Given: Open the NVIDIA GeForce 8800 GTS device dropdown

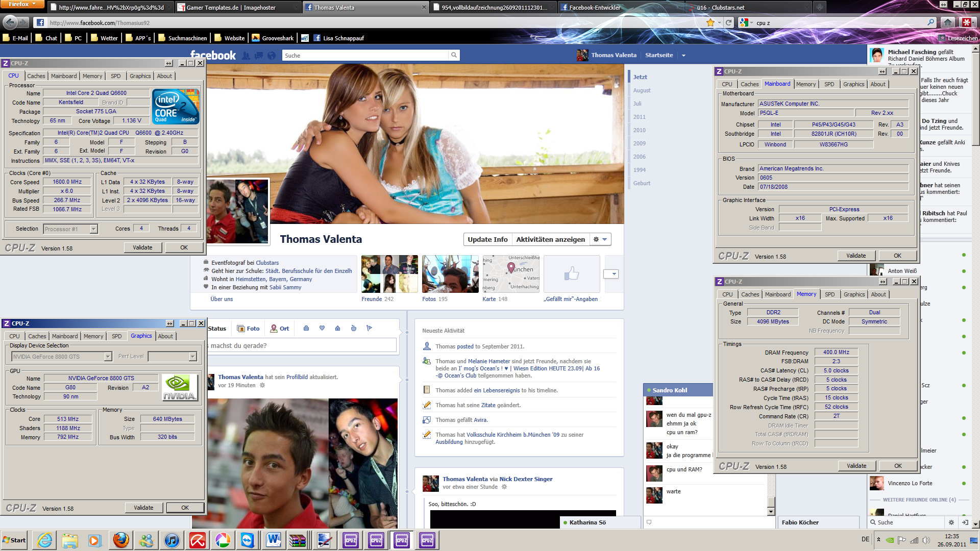Looking at the screenshot, I should click(108, 357).
